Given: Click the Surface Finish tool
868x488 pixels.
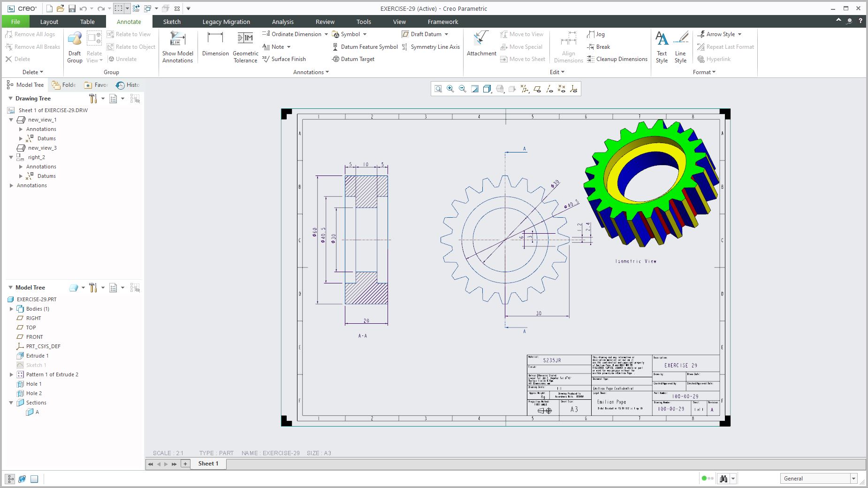Looking at the screenshot, I should [284, 59].
